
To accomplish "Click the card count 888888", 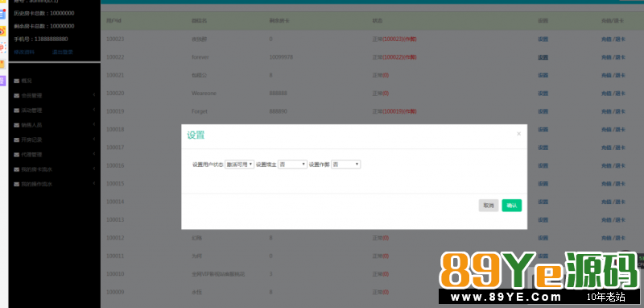I will [x=279, y=94].
